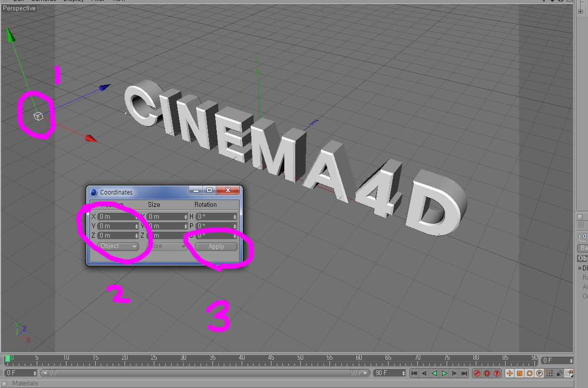Click the red question-mark keyframe icon

pos(497,374)
